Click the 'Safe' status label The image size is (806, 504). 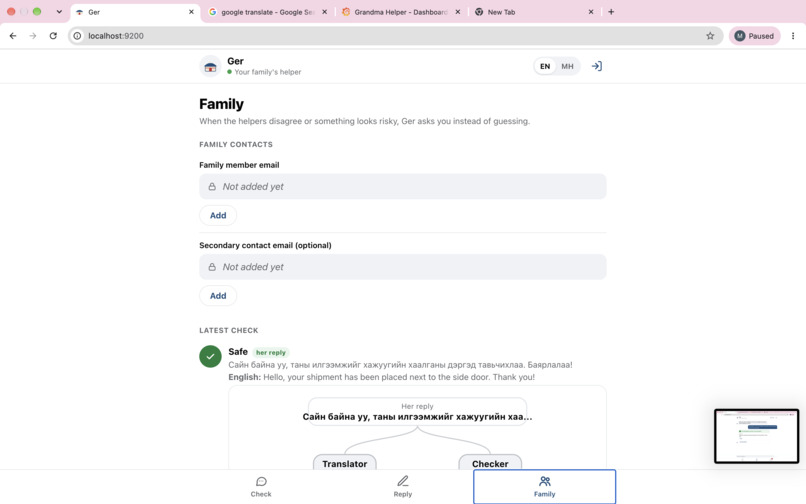click(238, 352)
